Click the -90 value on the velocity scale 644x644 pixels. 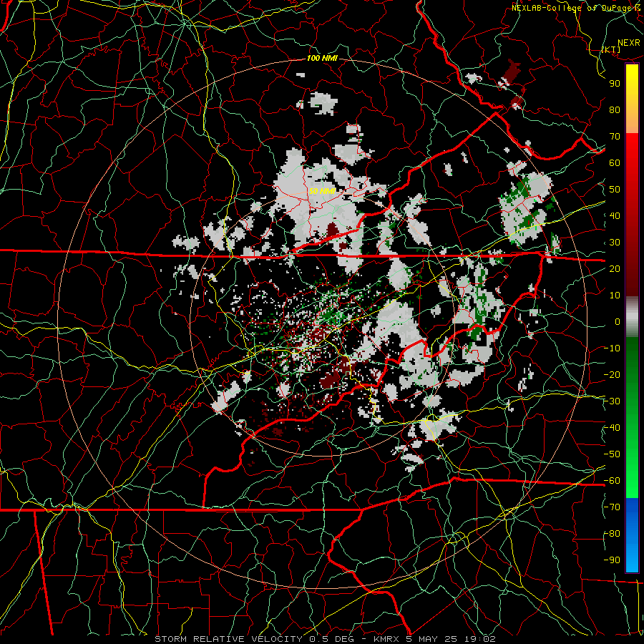pos(612,560)
